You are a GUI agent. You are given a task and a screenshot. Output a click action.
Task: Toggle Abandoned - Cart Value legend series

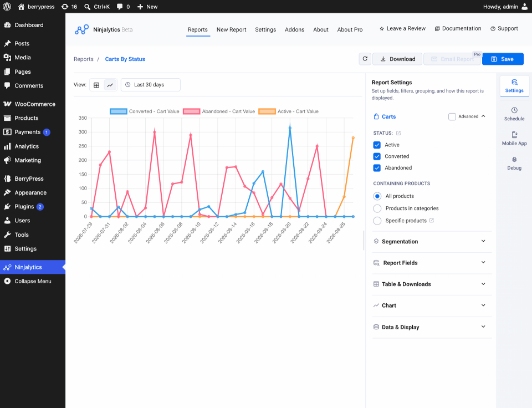(219, 111)
